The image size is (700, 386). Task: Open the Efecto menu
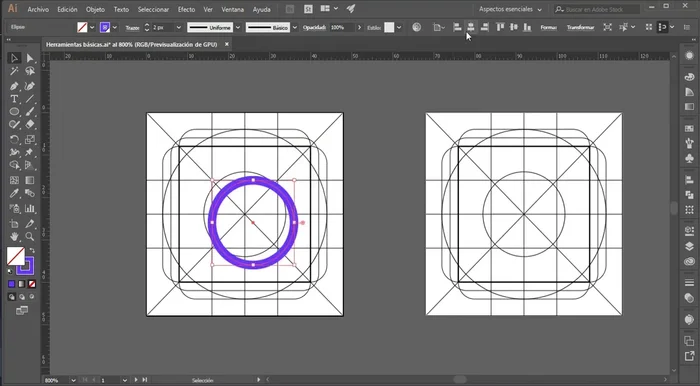pyautogui.click(x=186, y=9)
